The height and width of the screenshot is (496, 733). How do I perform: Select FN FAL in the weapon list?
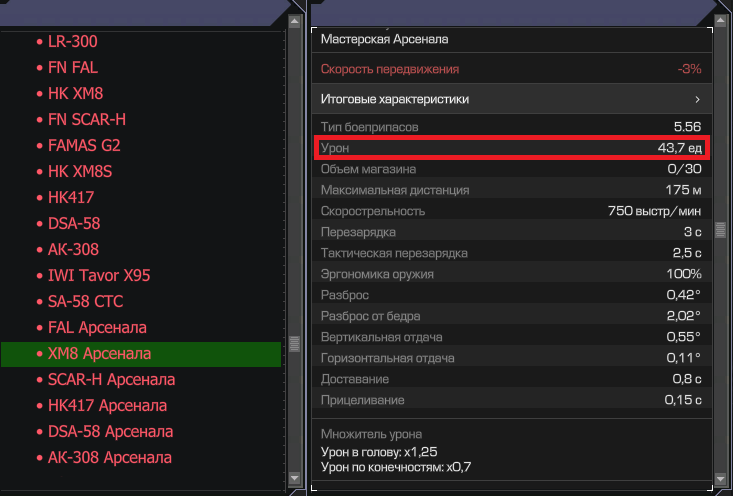pos(73,68)
